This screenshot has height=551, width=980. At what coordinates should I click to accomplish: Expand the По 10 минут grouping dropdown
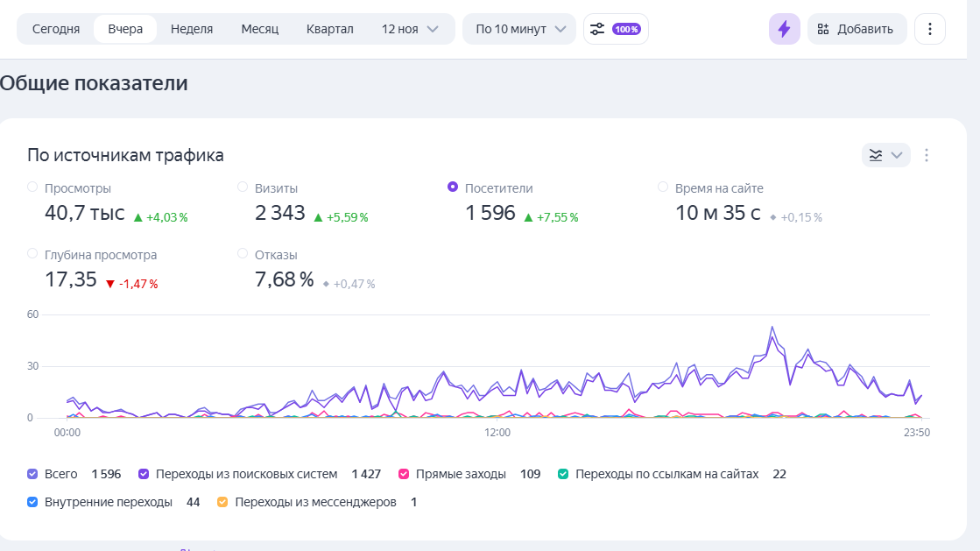pyautogui.click(x=518, y=29)
